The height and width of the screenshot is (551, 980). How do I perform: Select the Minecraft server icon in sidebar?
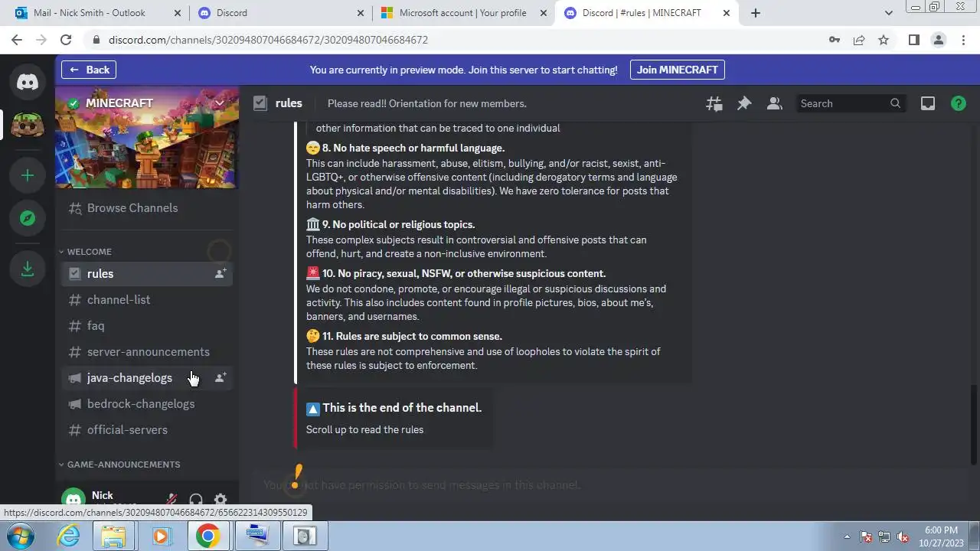[x=28, y=125]
